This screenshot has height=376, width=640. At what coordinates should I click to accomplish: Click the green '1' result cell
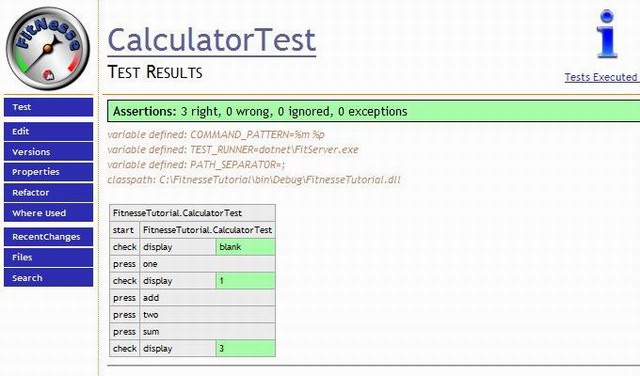[245, 281]
